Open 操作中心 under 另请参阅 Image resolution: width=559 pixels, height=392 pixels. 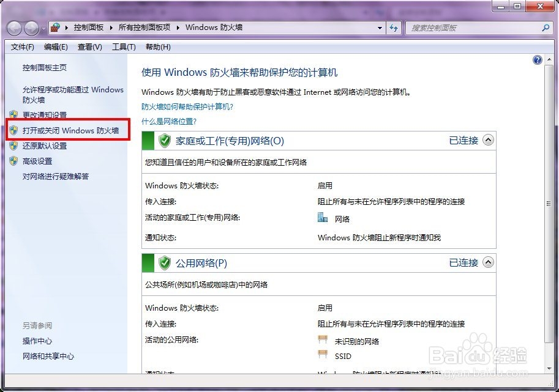click(x=37, y=341)
